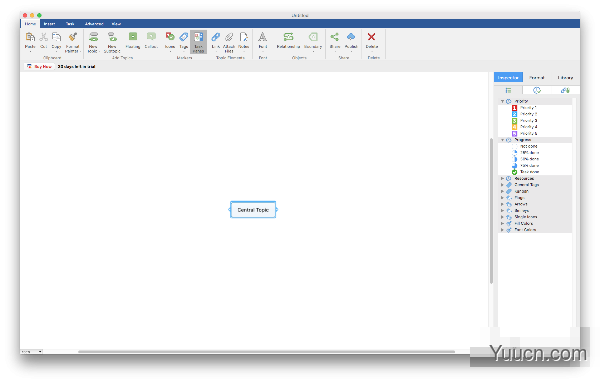The image size is (600, 383).
Task: Expand the Smileys group
Action: point(502,211)
